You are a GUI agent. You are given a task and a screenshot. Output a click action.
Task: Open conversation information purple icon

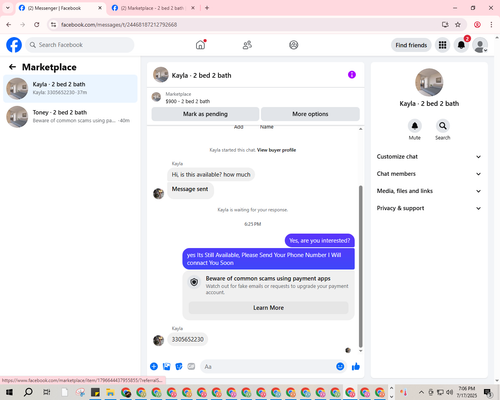pos(352,75)
